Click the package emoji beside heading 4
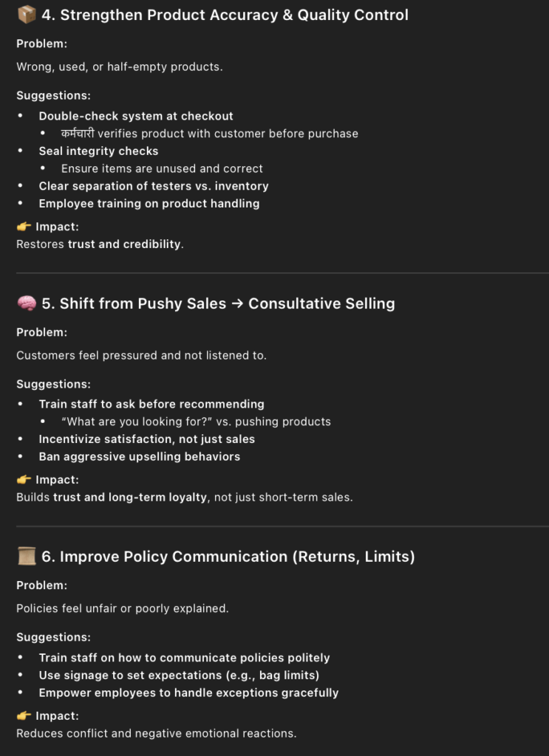The image size is (549, 756). point(27,15)
